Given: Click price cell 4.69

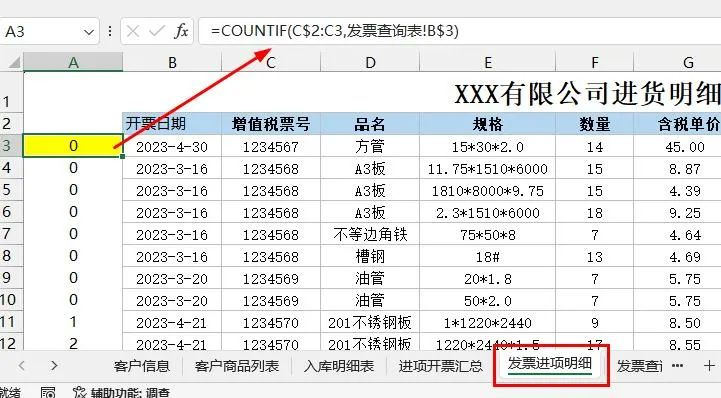Looking at the screenshot, I should pyautogui.click(x=678, y=256).
